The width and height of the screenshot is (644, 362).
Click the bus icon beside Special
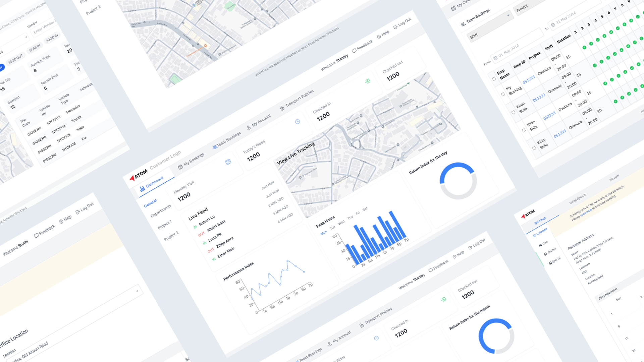coord(550,263)
